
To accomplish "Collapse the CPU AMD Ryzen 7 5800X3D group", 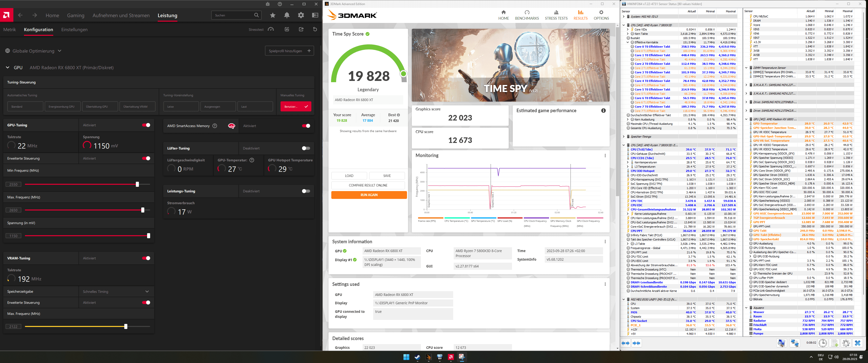I will (x=624, y=25).
